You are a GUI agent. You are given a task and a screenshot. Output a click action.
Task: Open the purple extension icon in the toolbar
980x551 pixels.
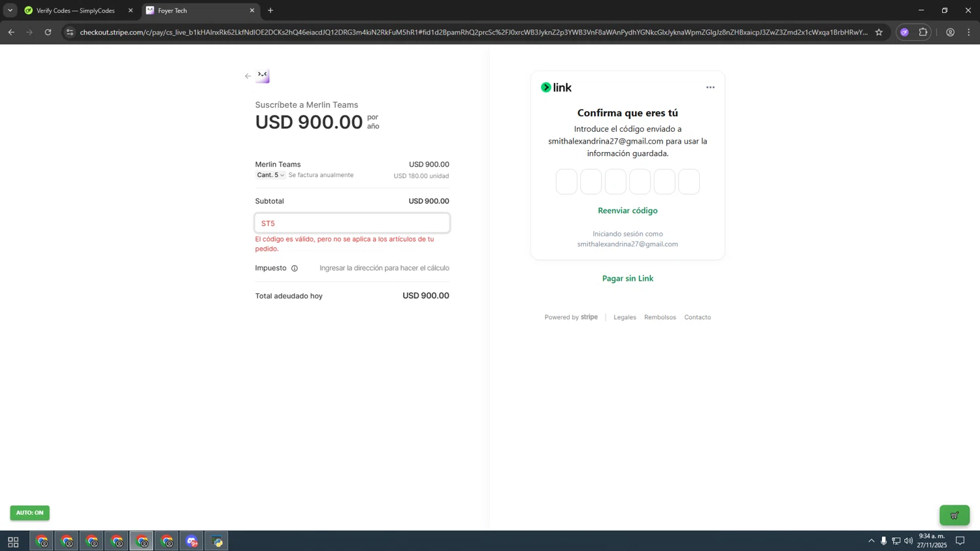904,32
